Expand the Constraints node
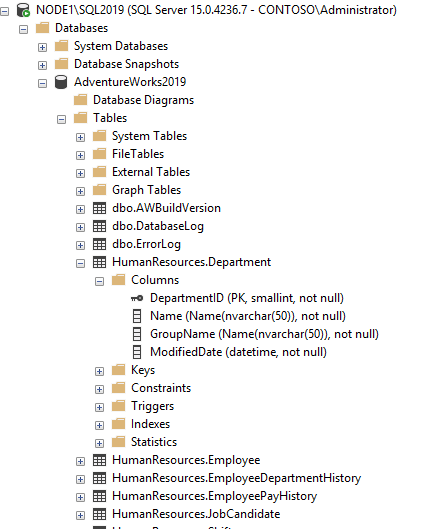435x529 pixels. pos(99,389)
